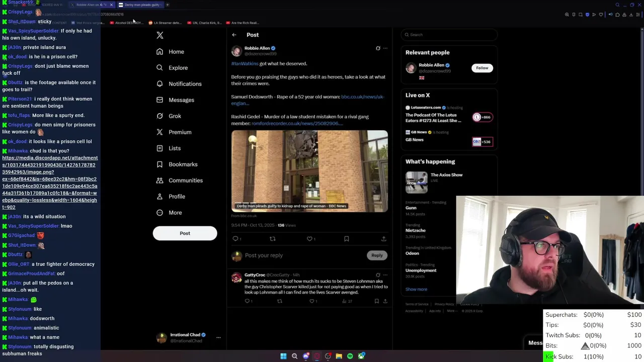Click the back arrow beside Post header
The image size is (644, 362).
234,35
